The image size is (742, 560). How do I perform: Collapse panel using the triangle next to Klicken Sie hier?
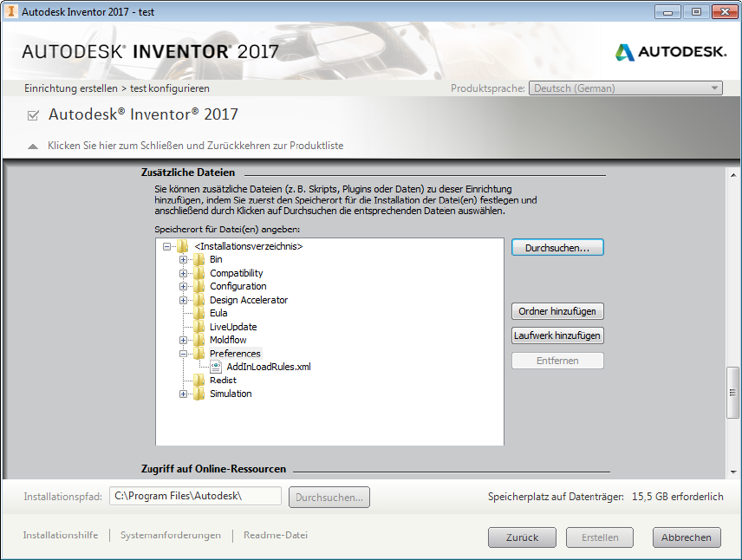point(33,147)
